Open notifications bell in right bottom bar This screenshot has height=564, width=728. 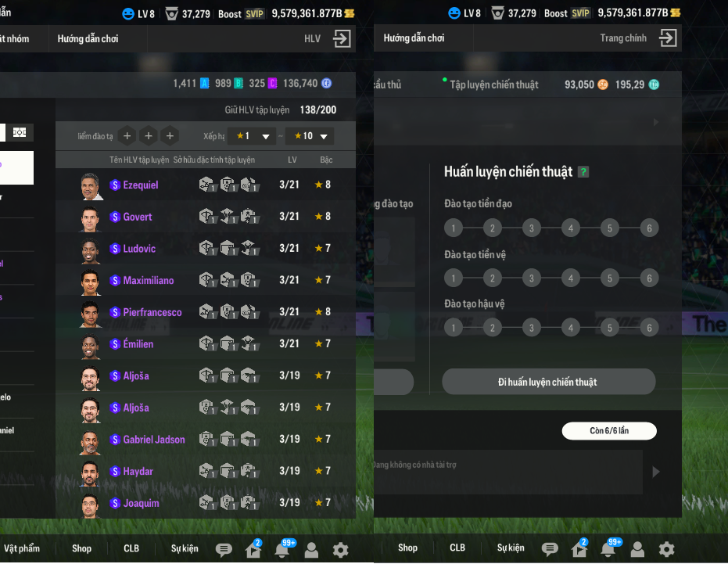pos(608,548)
